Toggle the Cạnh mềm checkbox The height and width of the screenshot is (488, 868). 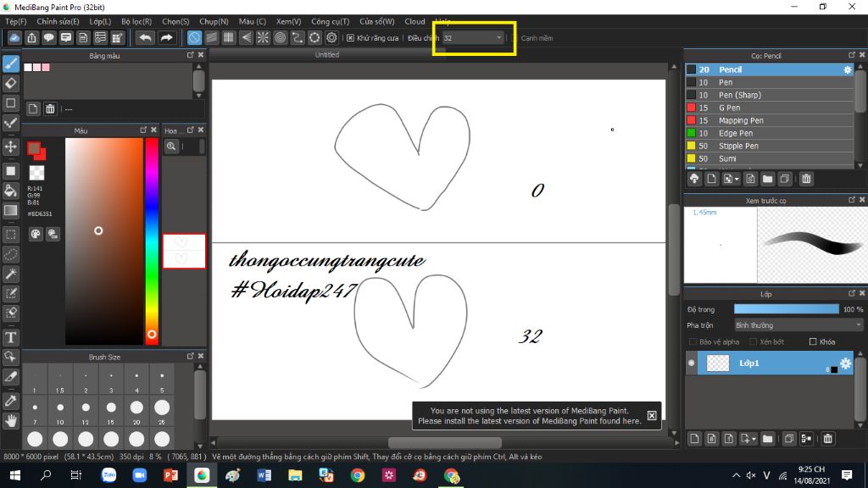[515, 38]
